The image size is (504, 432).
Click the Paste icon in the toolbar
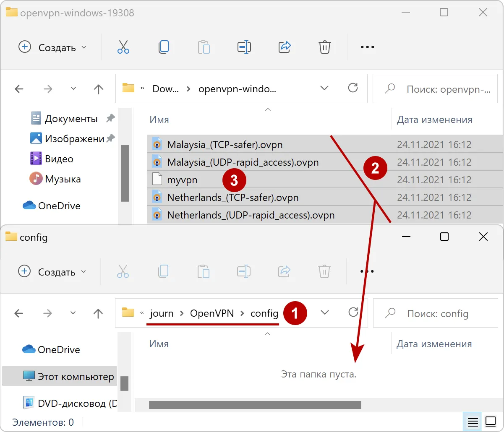[204, 47]
